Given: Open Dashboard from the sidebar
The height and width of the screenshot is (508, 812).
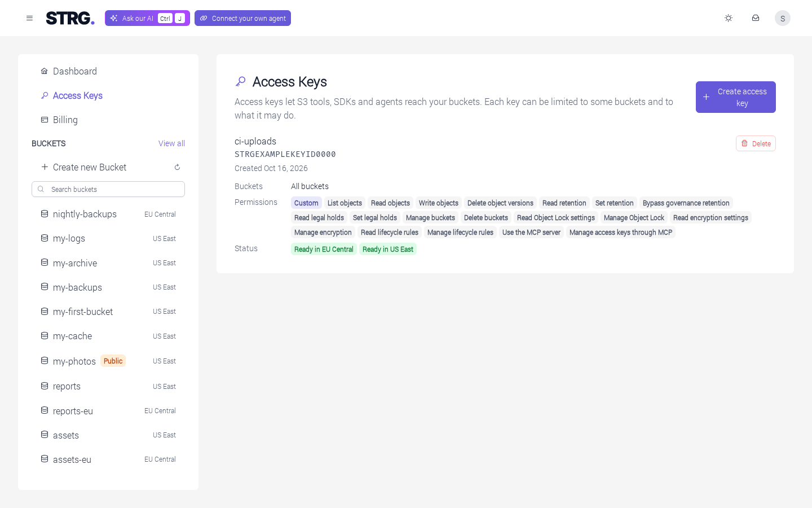Looking at the screenshot, I should (x=108, y=71).
